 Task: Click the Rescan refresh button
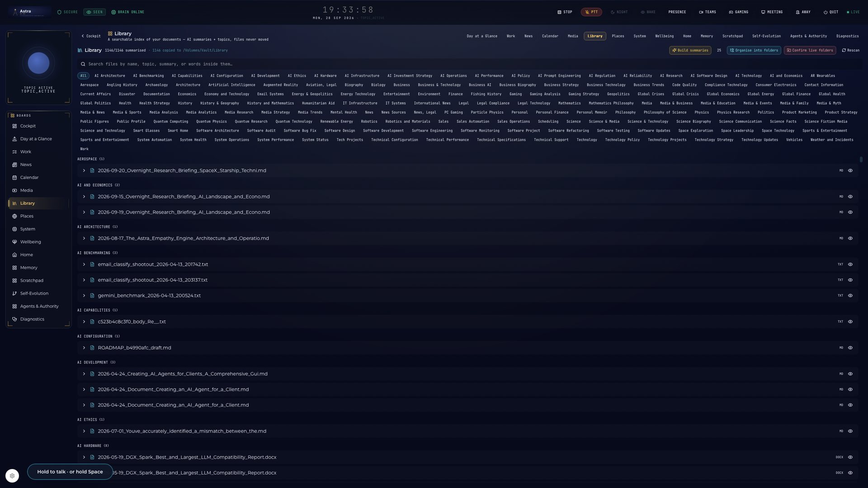pos(851,51)
